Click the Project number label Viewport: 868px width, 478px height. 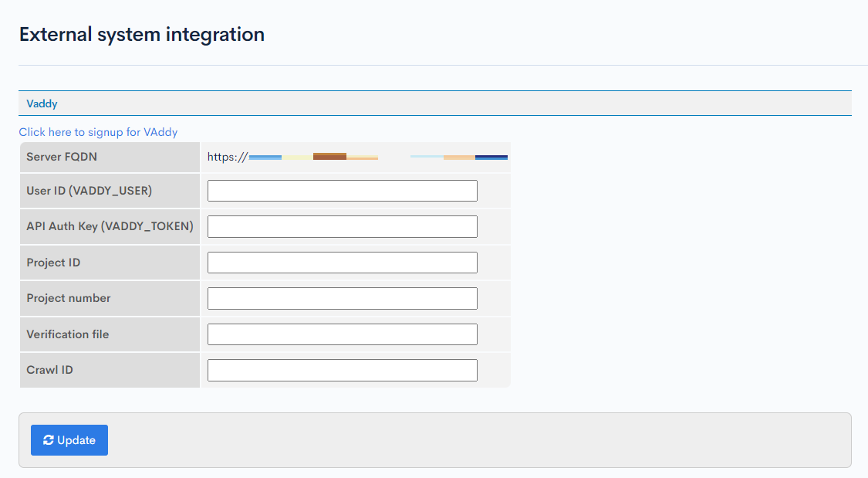(69, 298)
